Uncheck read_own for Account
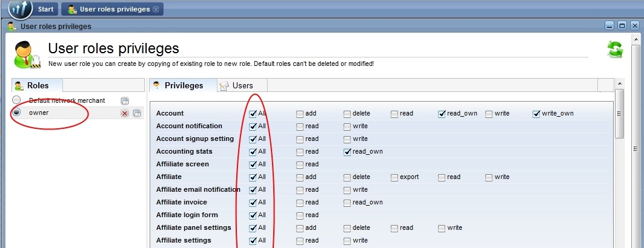 [442, 114]
